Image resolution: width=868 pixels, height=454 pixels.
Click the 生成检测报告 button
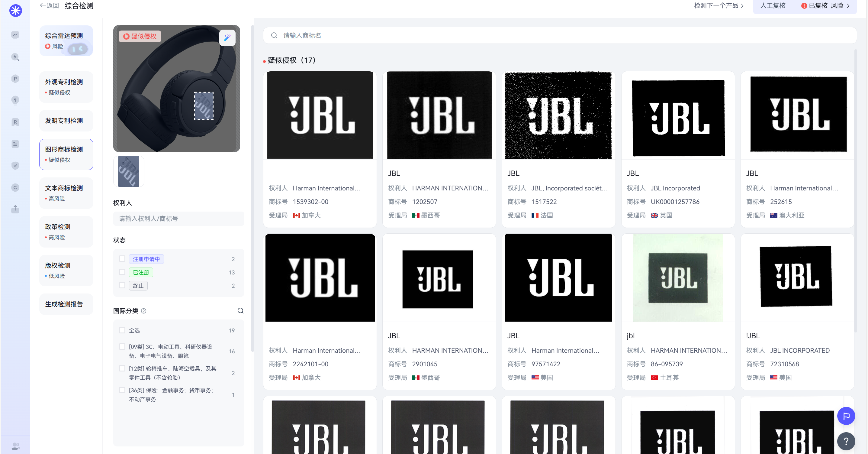click(x=66, y=304)
